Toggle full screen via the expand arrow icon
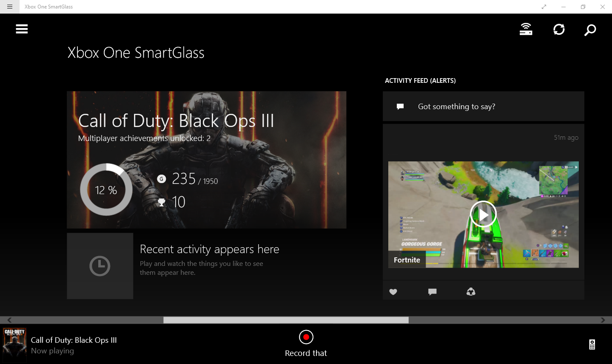 click(544, 7)
